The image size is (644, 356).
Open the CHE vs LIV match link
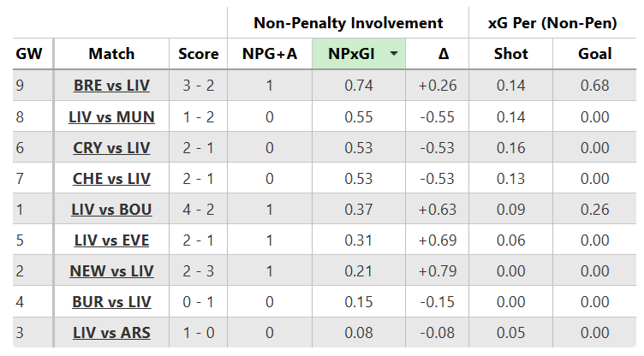[111, 179]
